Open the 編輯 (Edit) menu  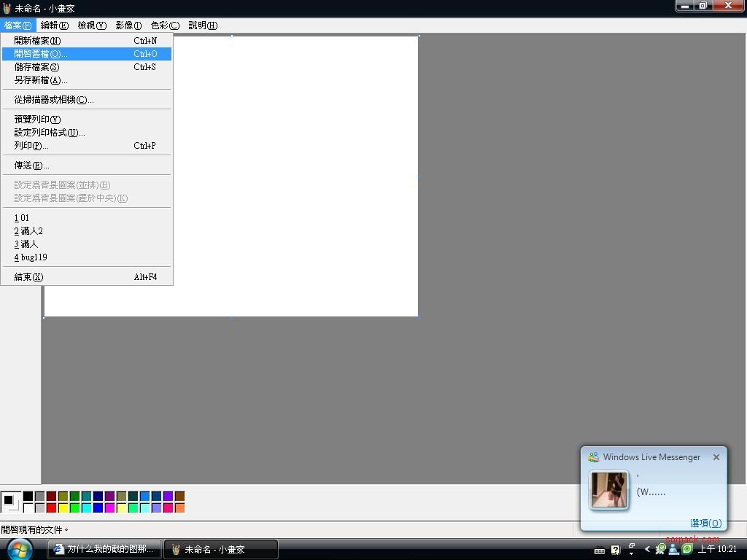point(54,26)
